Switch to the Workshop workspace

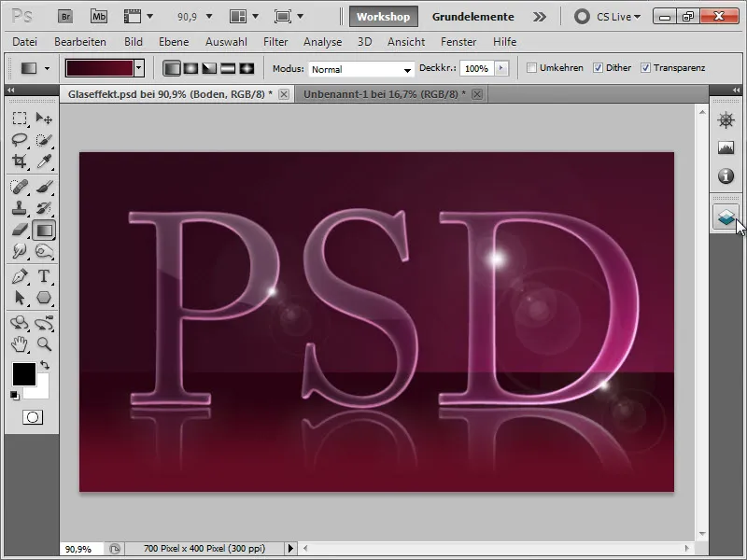tap(384, 17)
